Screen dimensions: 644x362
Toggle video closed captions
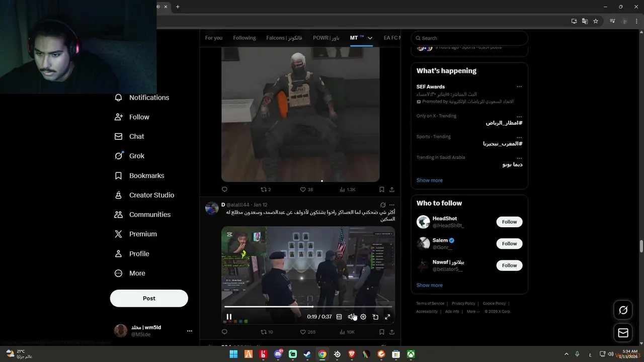click(x=339, y=317)
